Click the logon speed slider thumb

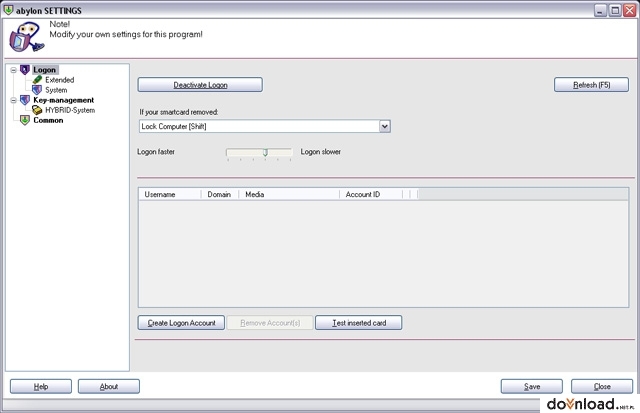click(265, 153)
